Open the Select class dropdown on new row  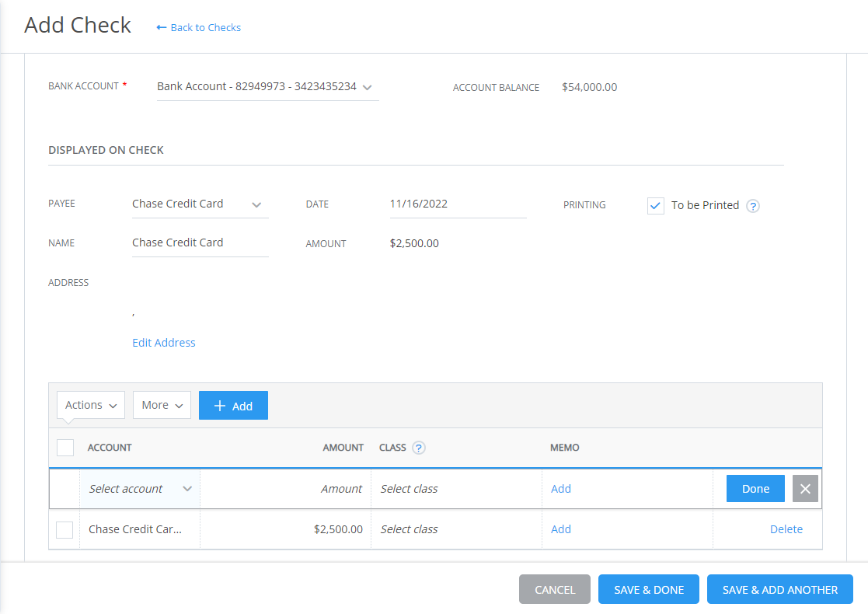[x=409, y=488]
